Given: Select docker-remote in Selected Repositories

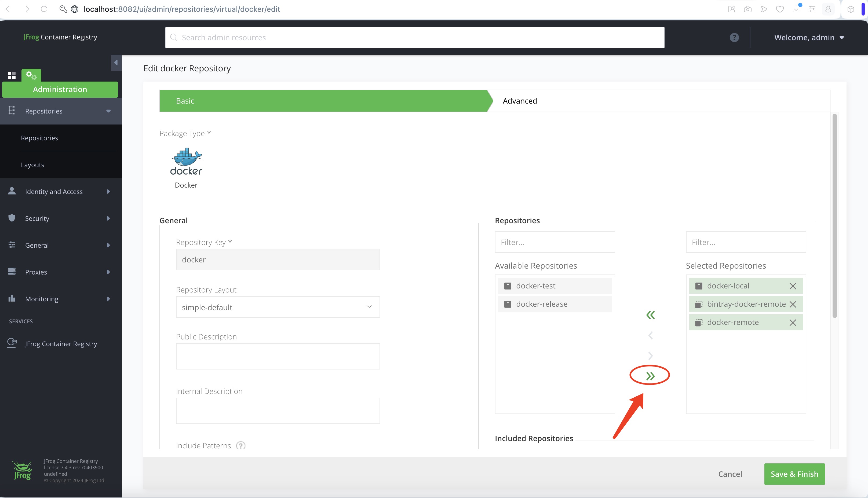Looking at the screenshot, I should pos(746,322).
